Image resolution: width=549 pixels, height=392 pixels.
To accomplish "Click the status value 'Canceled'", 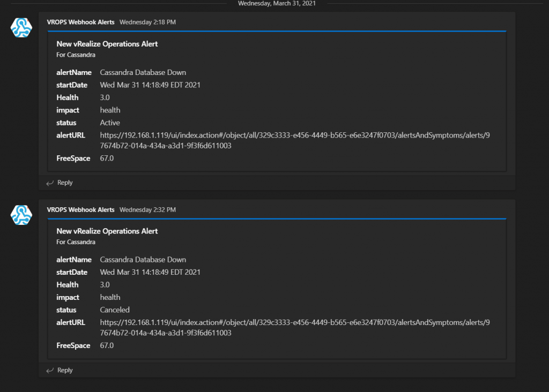I will 115,310.
